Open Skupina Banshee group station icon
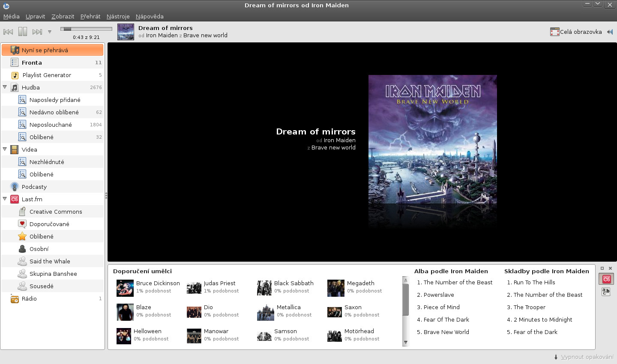This screenshot has height=364, width=617. pos(22,274)
